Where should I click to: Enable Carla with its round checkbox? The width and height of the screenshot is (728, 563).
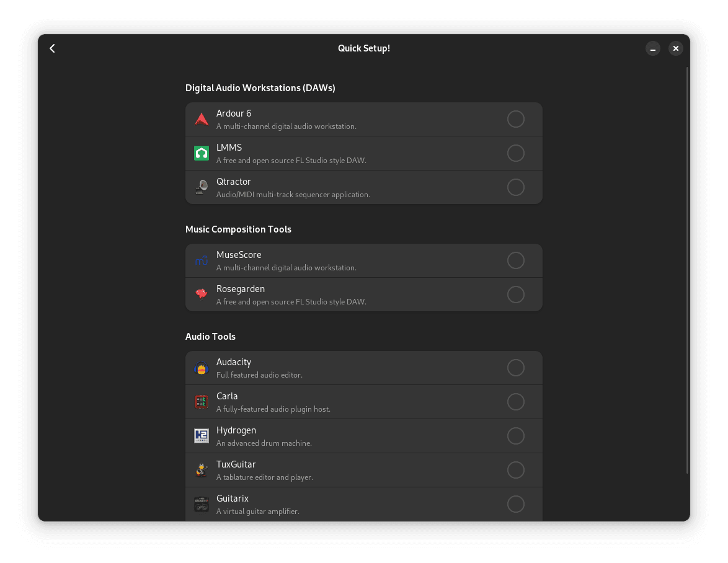(x=516, y=402)
